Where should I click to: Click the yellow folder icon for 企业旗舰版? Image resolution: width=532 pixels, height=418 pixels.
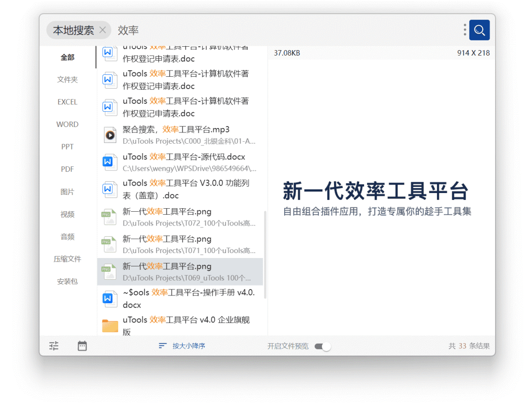coord(110,326)
